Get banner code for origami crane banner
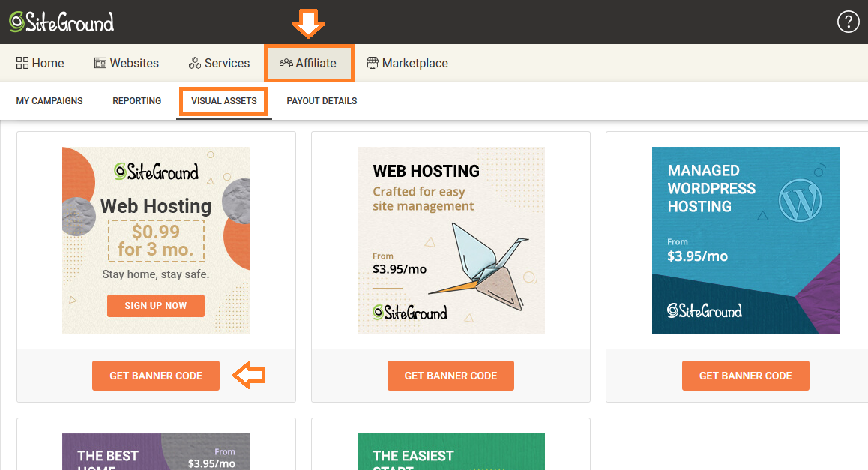The image size is (868, 470). (450, 376)
